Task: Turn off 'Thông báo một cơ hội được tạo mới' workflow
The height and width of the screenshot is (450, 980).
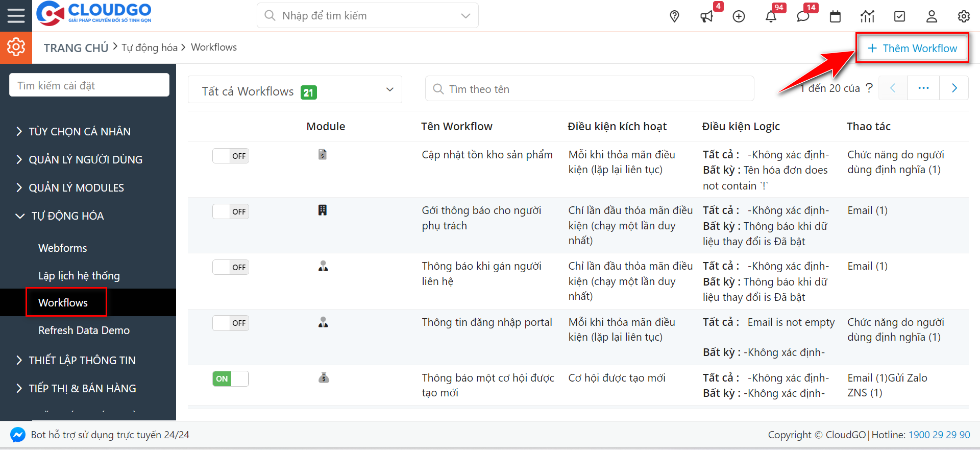Action: click(231, 378)
